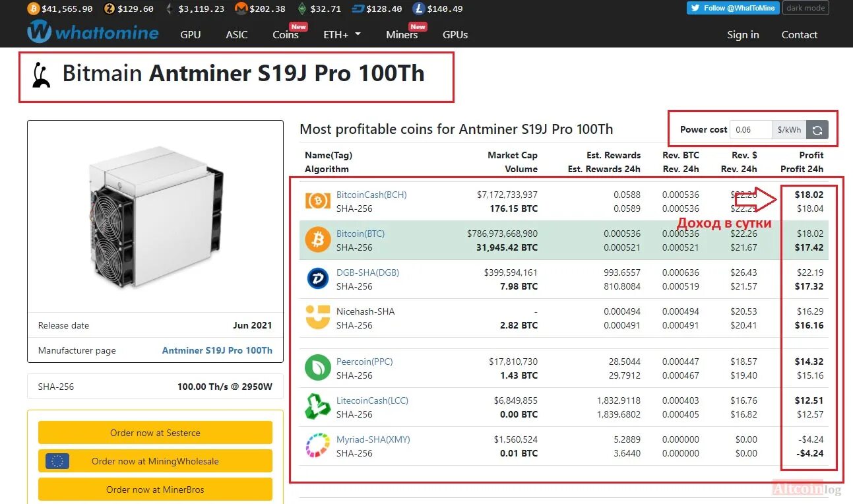Click LitecoinCash profit $12.51

pyautogui.click(x=809, y=400)
